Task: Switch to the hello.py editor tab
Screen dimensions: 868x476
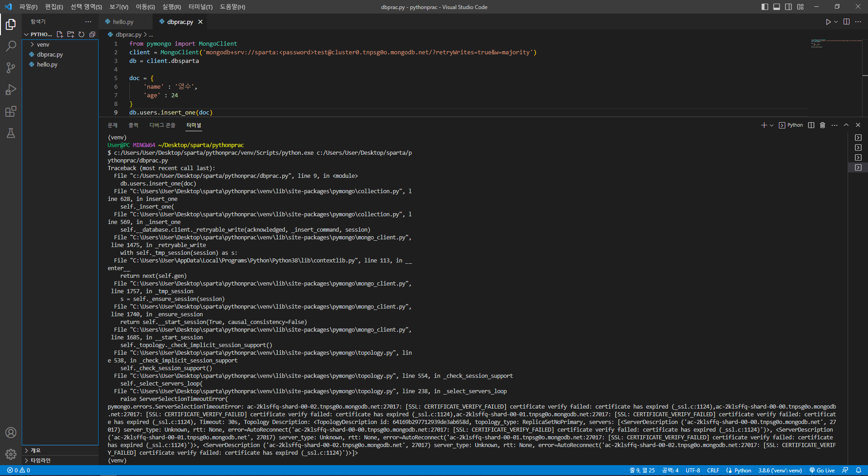Action: click(x=123, y=22)
